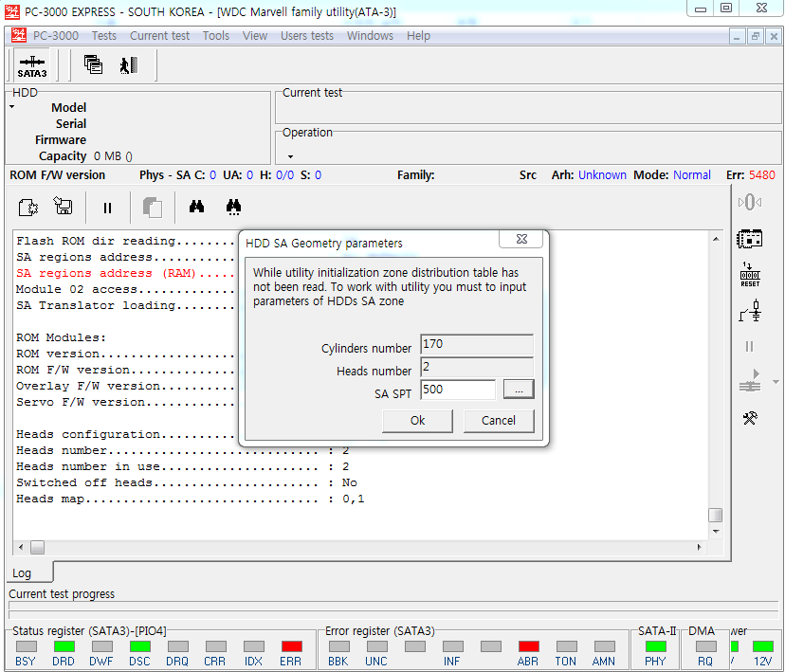Click Ok in SA Geometry dialog
This screenshot has height=672, width=785.
[417, 421]
